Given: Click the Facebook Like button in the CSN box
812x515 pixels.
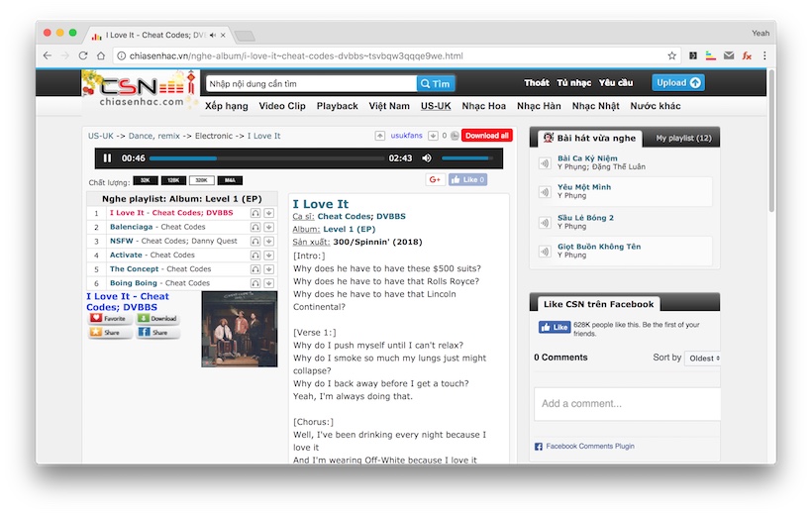Looking at the screenshot, I should [x=555, y=327].
